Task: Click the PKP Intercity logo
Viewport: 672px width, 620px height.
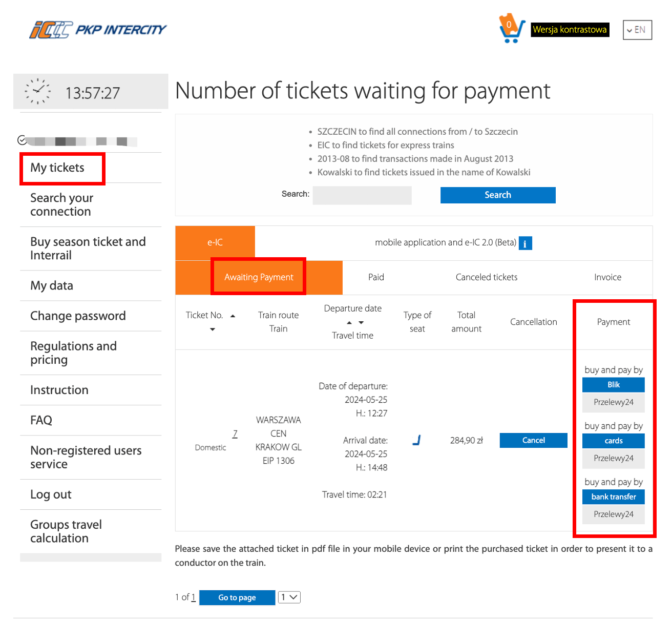Action: pyautogui.click(x=98, y=30)
